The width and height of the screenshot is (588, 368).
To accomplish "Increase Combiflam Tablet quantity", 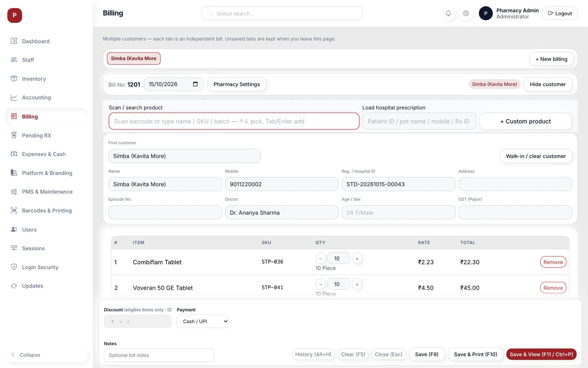I will 357,259.
